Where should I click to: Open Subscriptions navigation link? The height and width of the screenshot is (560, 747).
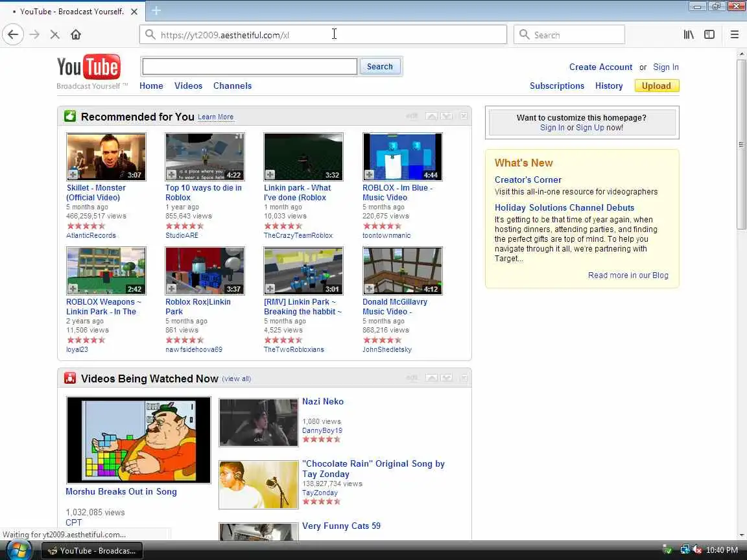[557, 86]
